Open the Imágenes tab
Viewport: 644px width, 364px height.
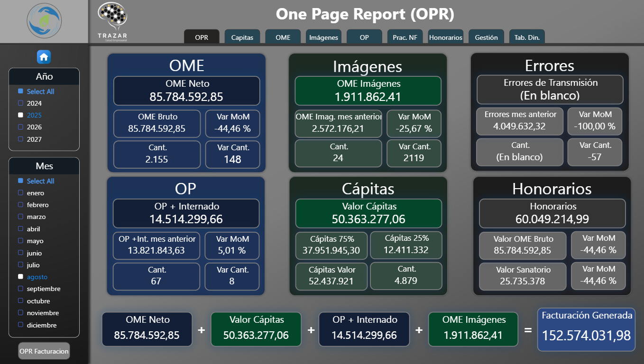pos(323,37)
